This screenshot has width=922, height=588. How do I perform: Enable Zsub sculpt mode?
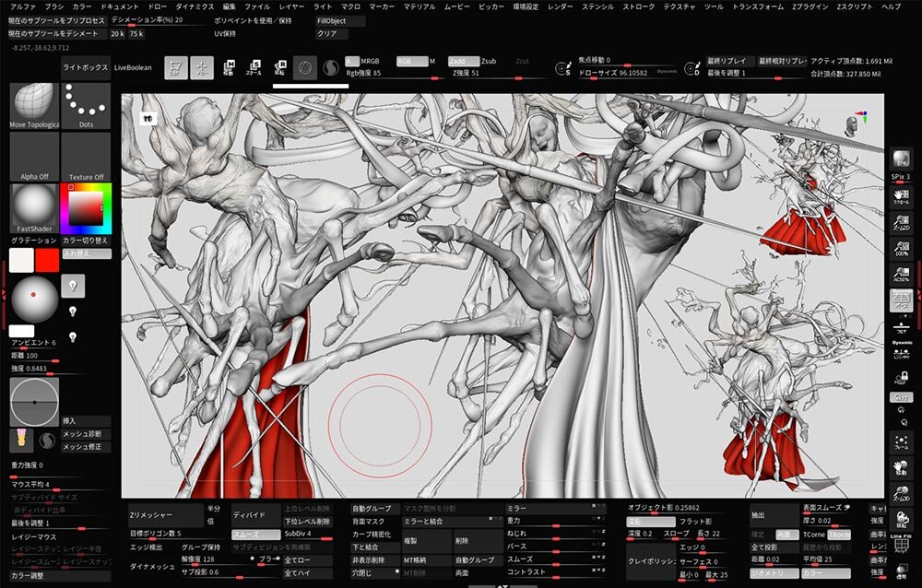pos(489,61)
